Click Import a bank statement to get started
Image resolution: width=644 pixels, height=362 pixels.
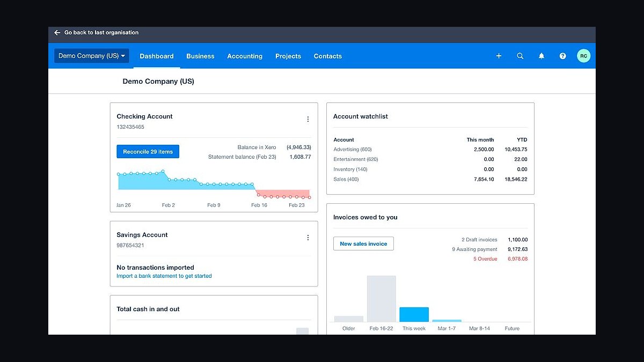(x=164, y=276)
